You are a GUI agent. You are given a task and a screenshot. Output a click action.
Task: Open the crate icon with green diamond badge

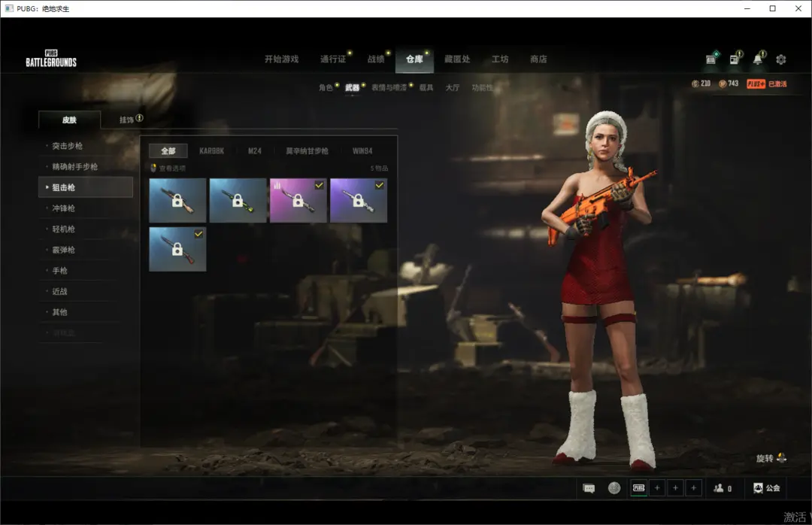[x=711, y=59]
